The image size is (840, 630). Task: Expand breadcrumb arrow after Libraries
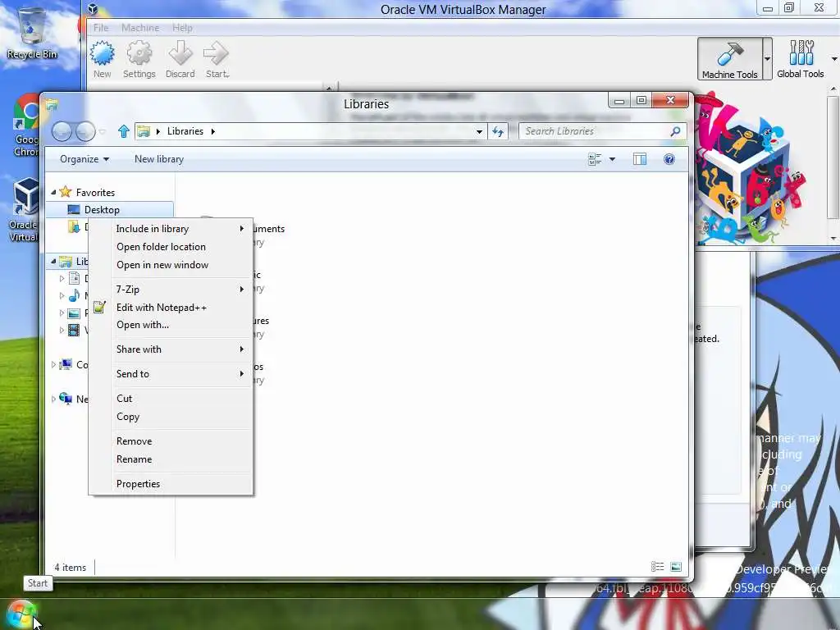[212, 131]
